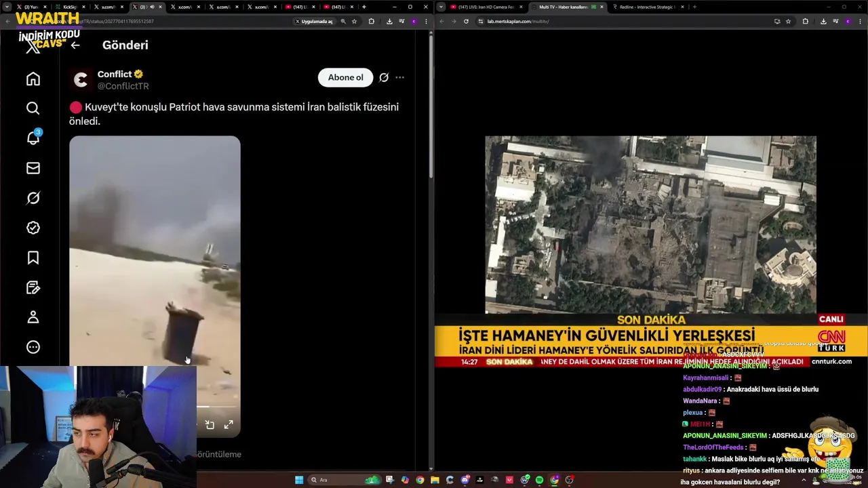Mute audio icon on active X tab

[x=152, y=7]
